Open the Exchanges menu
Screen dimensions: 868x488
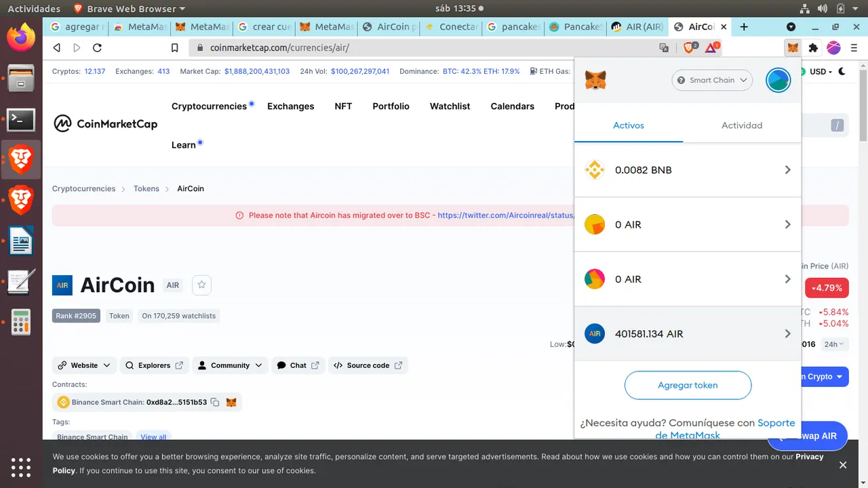290,106
